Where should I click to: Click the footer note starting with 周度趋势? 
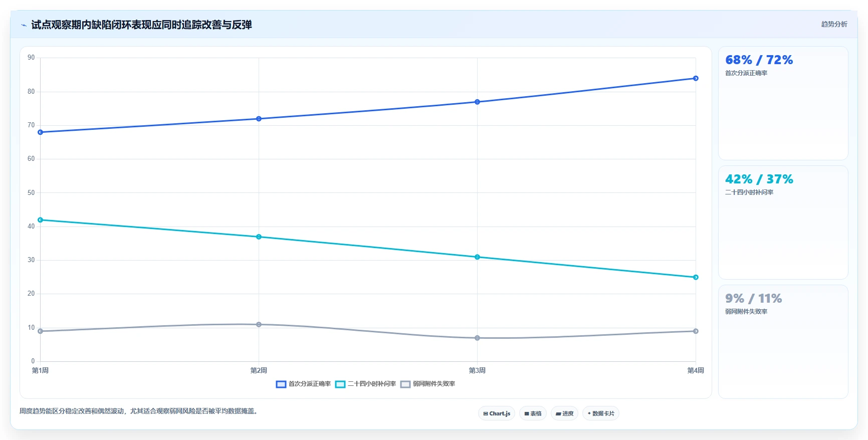[140, 411]
